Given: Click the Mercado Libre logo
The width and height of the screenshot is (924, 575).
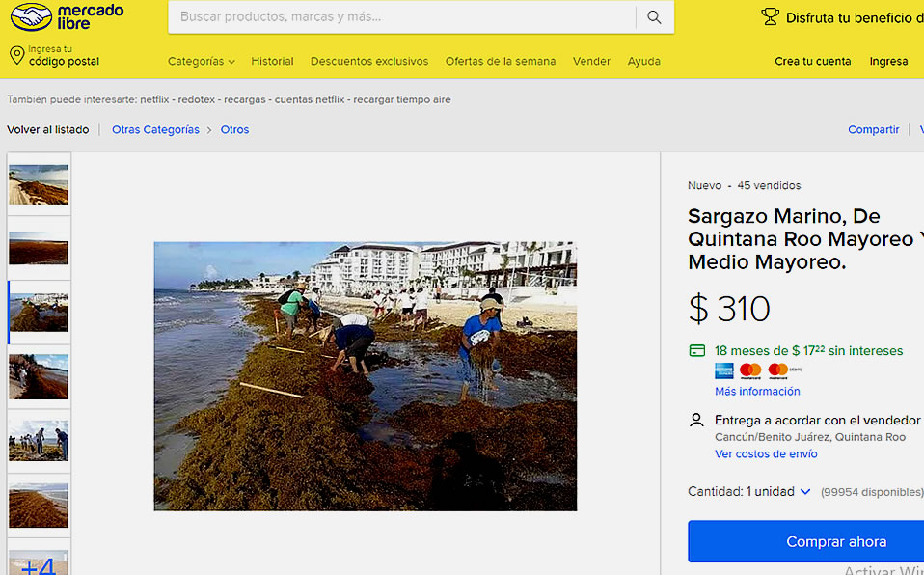Looking at the screenshot, I should point(68,17).
